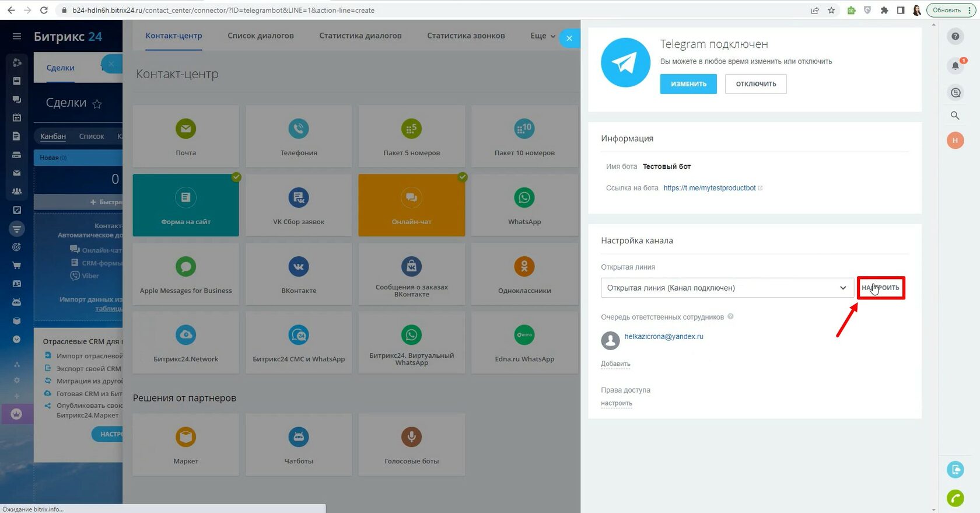Viewport: 980px width, 513px height.
Task: Click the ОТКЛЮЧИТЬ button
Action: (756, 84)
